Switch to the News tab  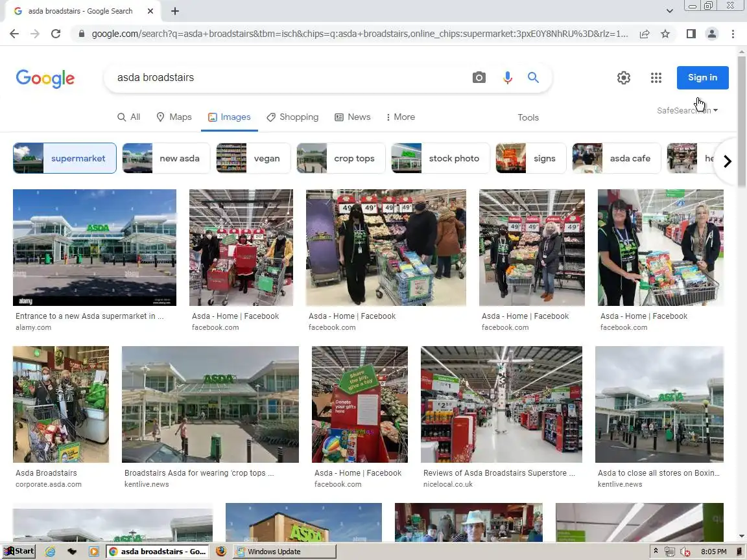point(353,117)
